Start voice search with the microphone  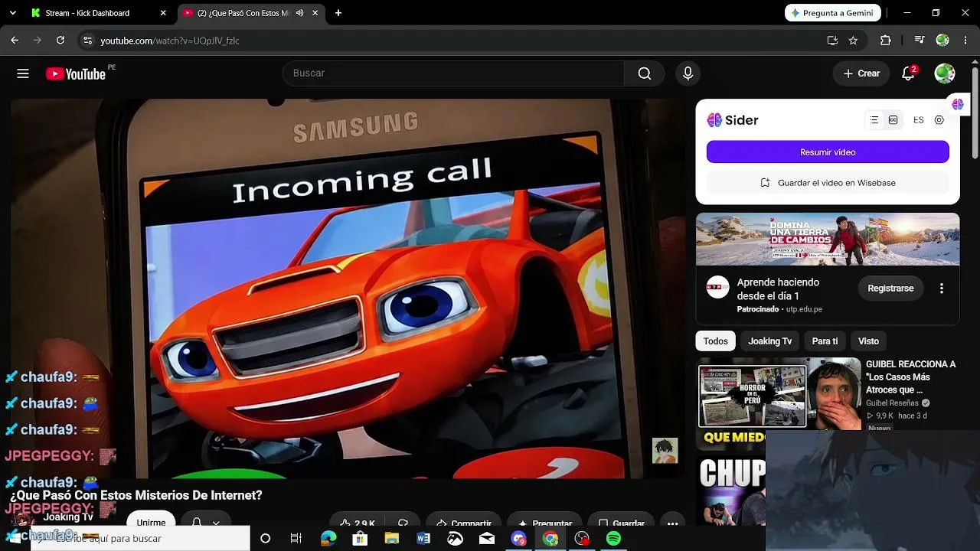pos(688,73)
